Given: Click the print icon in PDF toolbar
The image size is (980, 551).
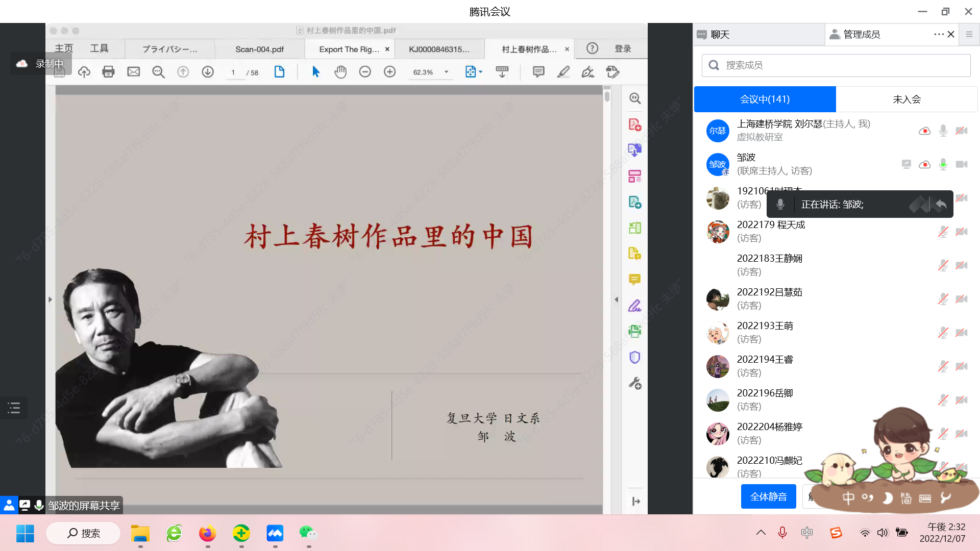Looking at the screenshot, I should 108,72.
